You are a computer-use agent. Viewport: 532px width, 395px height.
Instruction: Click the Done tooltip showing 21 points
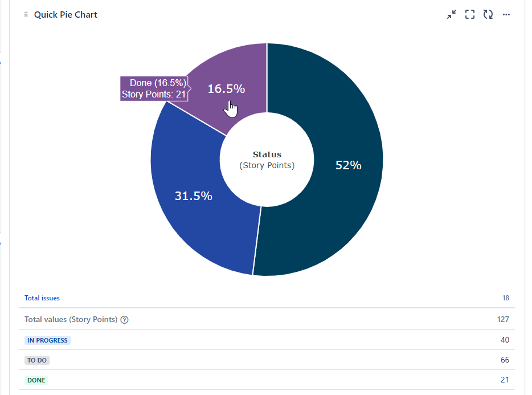154,88
